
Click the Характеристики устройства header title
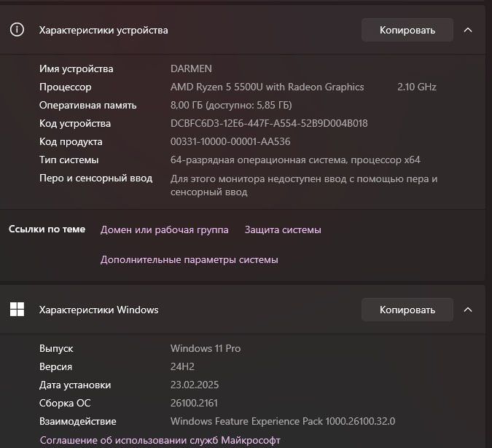coord(104,30)
